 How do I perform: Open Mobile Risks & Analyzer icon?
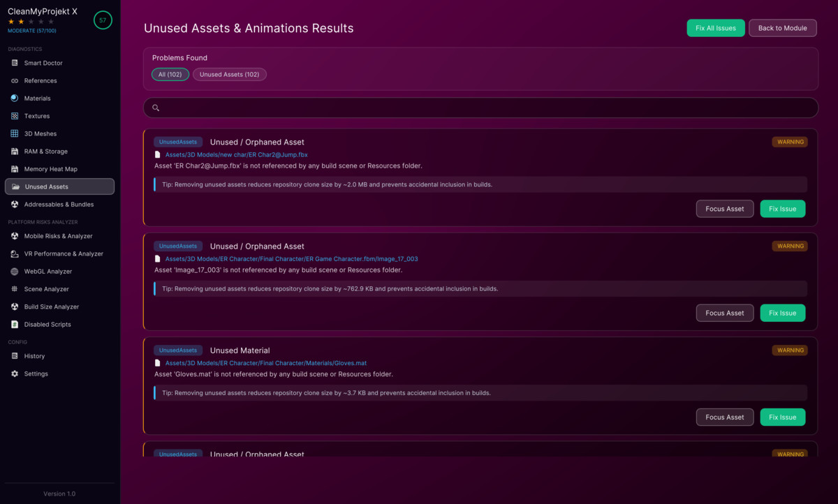click(x=15, y=236)
